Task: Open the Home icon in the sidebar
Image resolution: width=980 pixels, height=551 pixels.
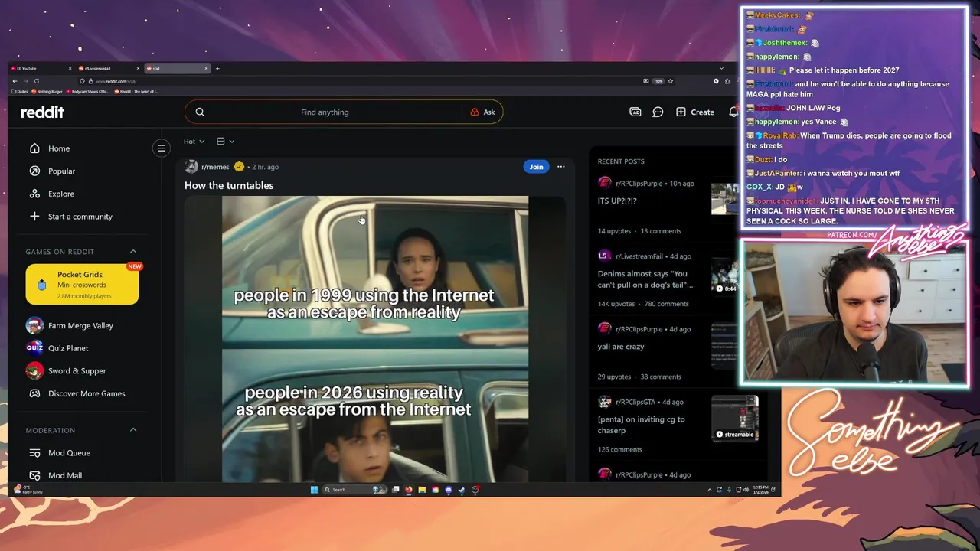Action: click(34, 148)
